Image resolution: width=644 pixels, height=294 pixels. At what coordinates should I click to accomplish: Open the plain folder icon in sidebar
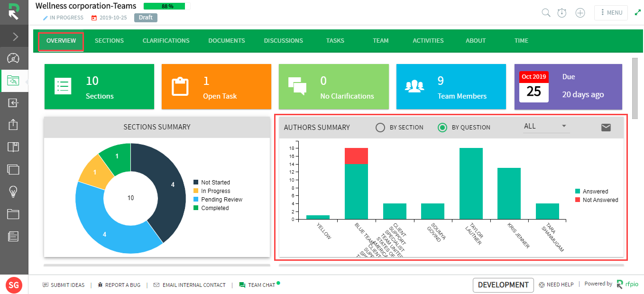click(x=13, y=214)
